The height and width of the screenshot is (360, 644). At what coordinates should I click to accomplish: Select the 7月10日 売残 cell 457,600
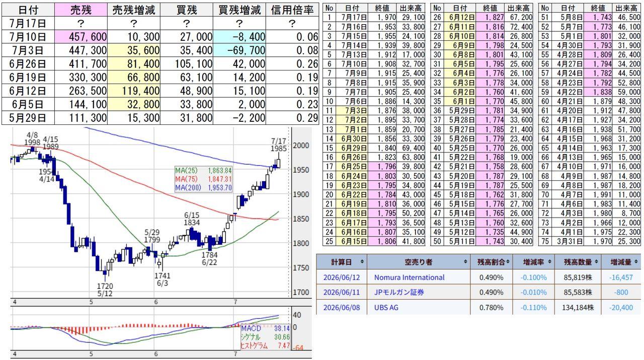point(79,37)
